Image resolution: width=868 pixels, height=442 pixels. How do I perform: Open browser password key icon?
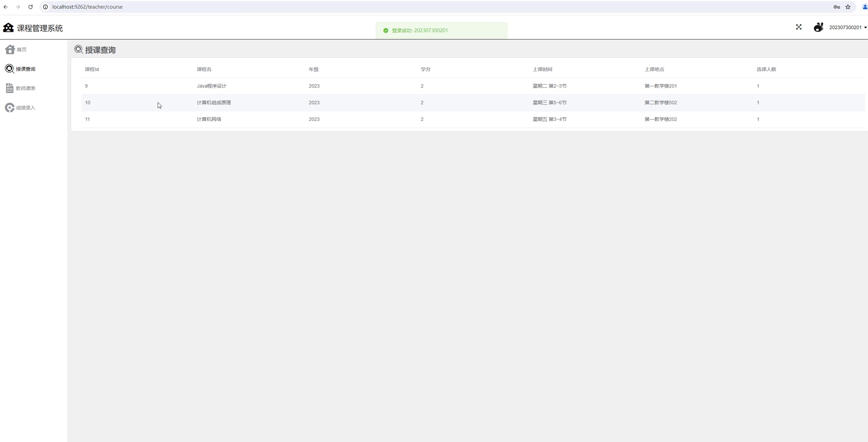836,7
